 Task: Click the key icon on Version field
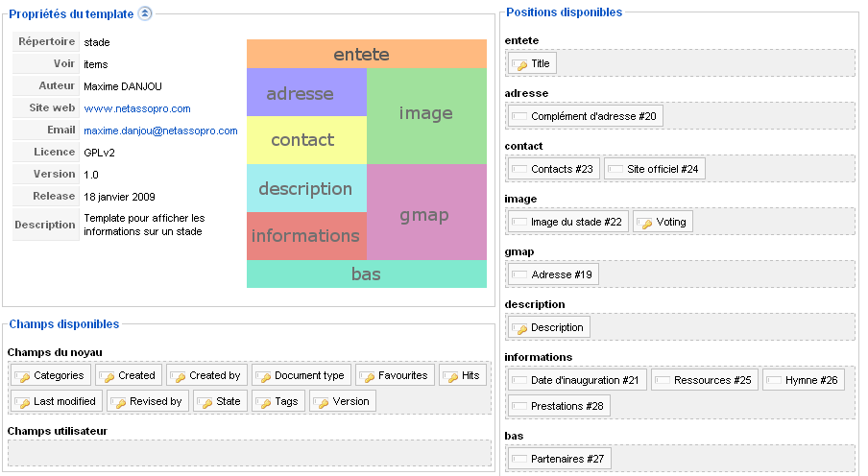pos(321,402)
